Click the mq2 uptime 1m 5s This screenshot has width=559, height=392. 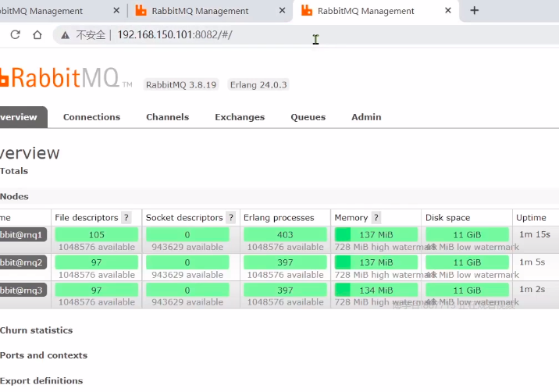pyautogui.click(x=532, y=262)
